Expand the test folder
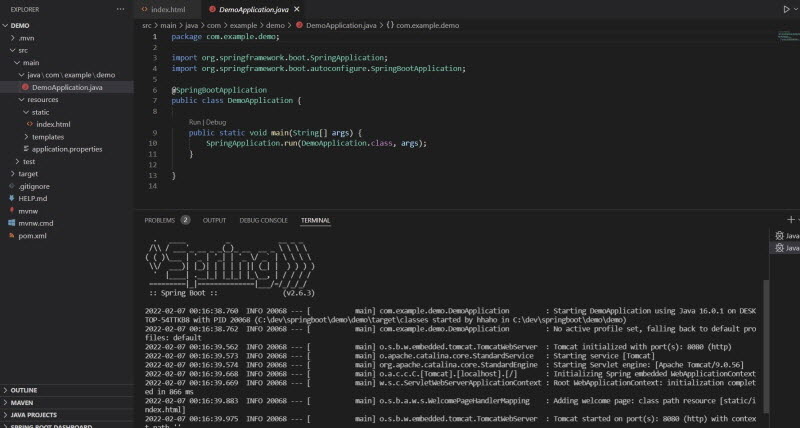 click(x=66, y=161)
